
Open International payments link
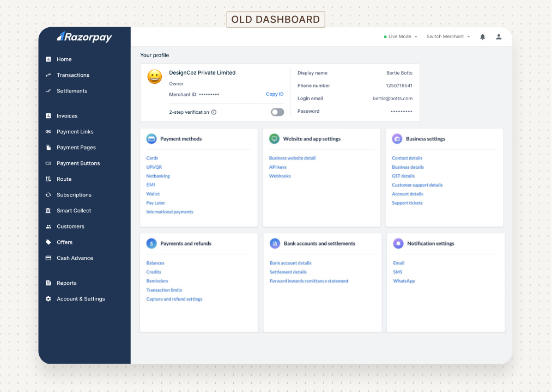click(x=169, y=212)
